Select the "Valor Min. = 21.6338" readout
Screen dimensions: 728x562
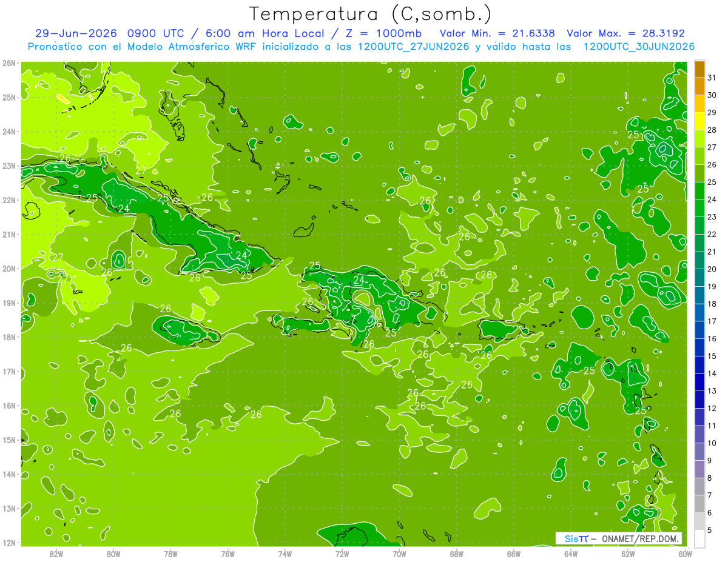click(497, 33)
